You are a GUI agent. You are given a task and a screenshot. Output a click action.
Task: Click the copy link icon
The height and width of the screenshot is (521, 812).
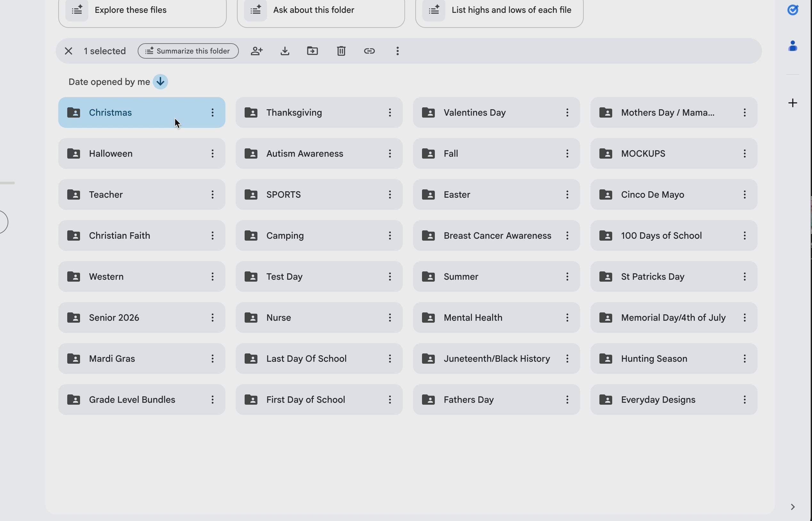point(369,51)
